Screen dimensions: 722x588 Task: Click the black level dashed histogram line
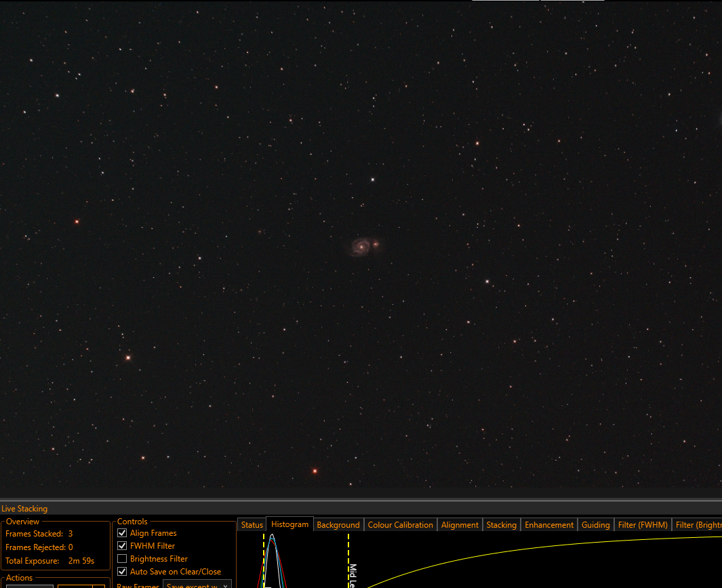pyautogui.click(x=264, y=560)
